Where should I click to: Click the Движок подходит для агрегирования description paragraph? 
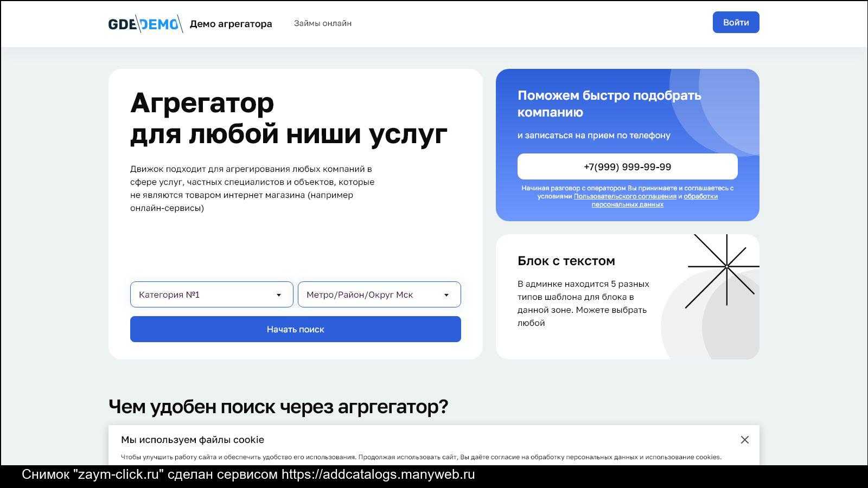(x=252, y=189)
